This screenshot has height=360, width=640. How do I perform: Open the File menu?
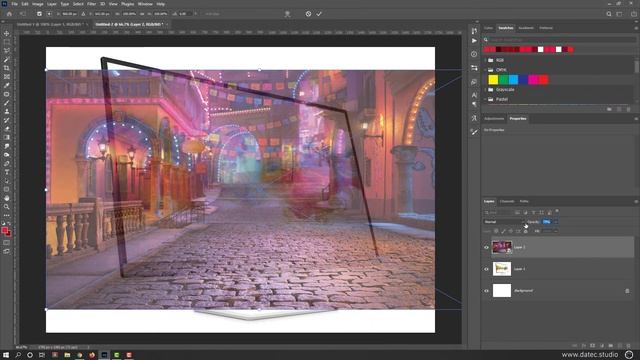(x=14, y=4)
